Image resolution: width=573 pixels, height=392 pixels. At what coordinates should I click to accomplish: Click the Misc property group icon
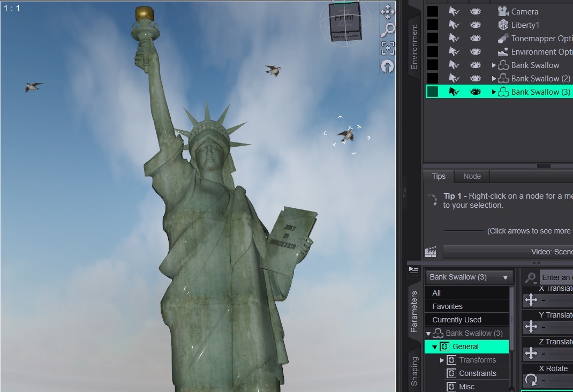point(451,387)
